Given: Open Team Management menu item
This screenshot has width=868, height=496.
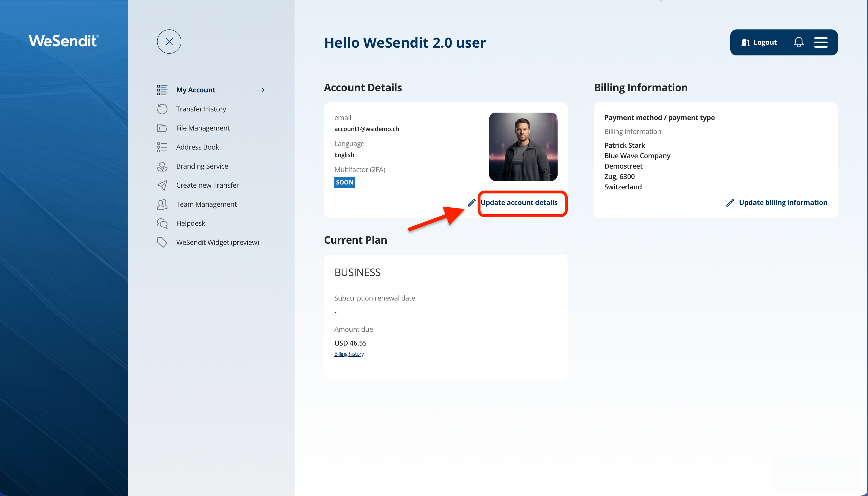Looking at the screenshot, I should coord(206,204).
